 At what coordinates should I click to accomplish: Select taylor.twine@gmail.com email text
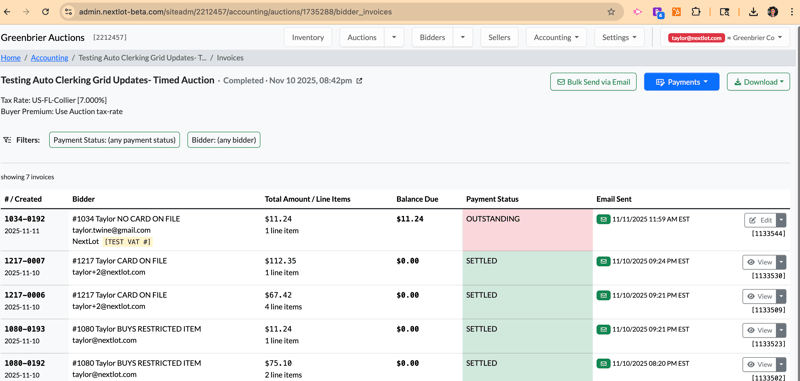[111, 230]
